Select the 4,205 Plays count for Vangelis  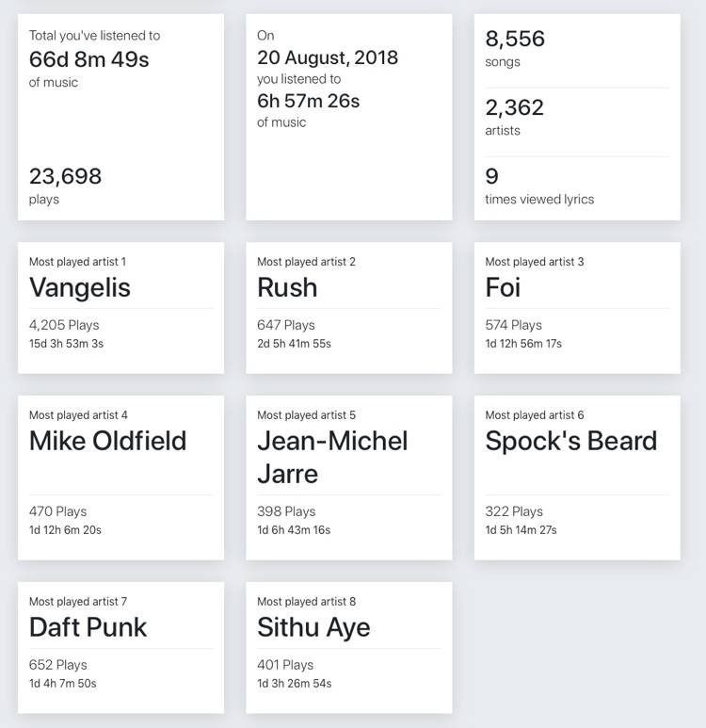pyautogui.click(x=64, y=325)
